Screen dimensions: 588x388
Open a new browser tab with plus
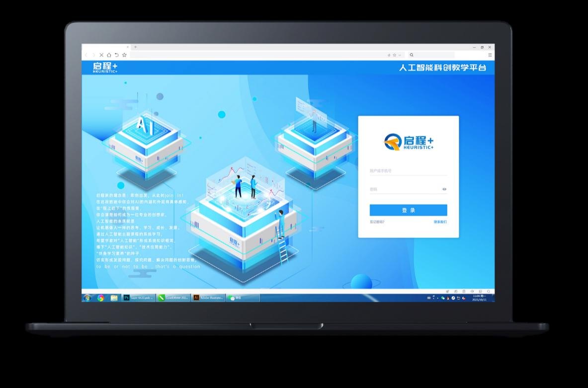(135, 47)
